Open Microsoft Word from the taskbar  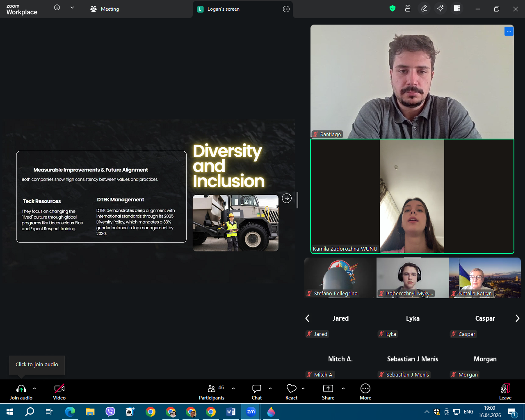click(231, 412)
